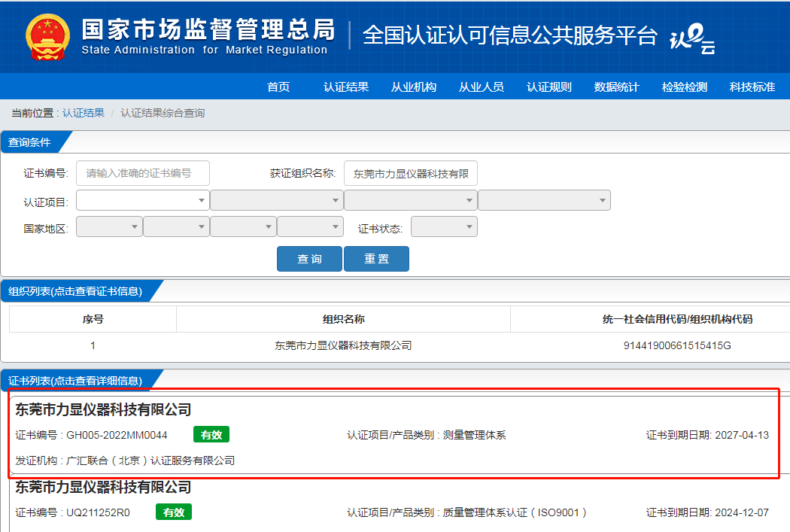Image resolution: width=790 pixels, height=532 pixels.
Task: Select 从业人员 navigation item
Action: 482,87
